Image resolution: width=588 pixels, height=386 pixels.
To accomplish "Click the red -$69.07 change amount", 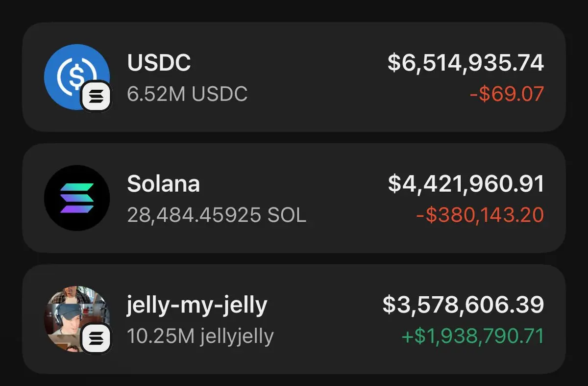I will coord(507,94).
